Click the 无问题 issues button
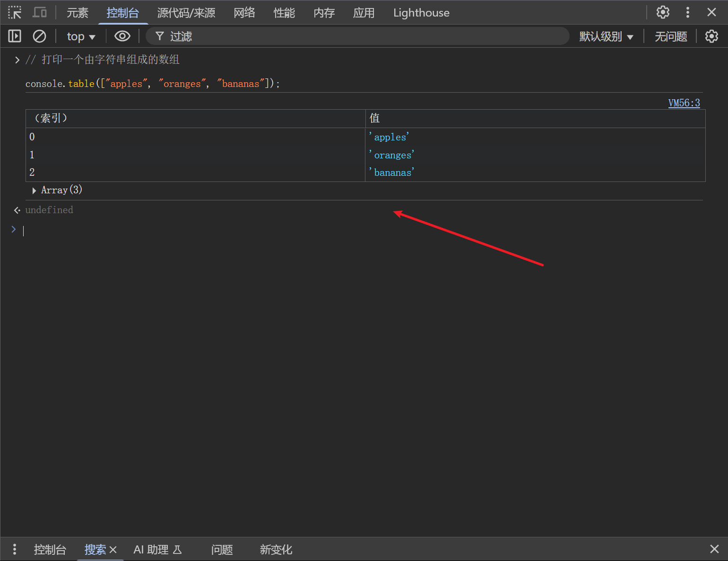 [x=670, y=36]
